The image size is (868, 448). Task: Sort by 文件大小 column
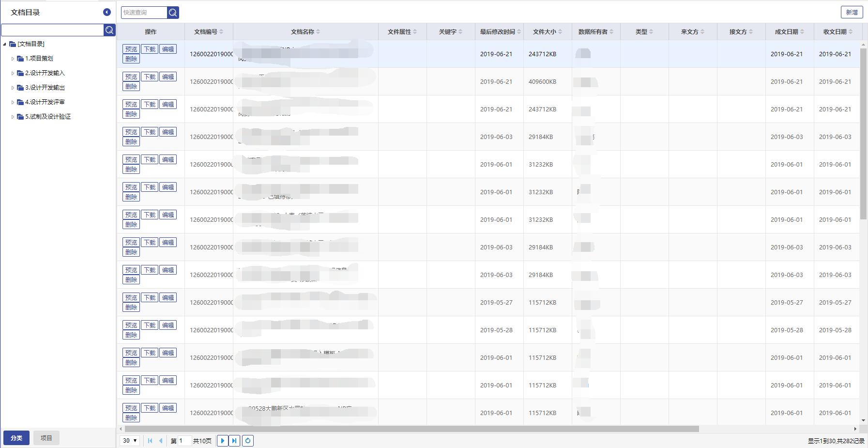(x=547, y=32)
